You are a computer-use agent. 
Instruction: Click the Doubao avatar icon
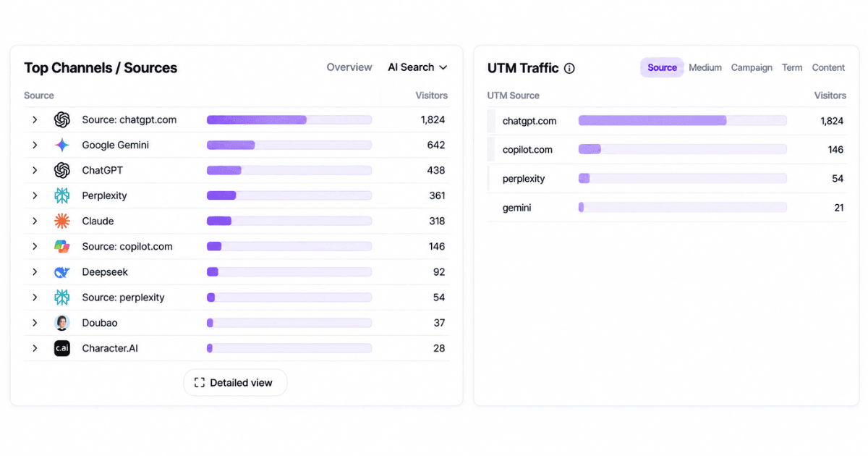(62, 323)
